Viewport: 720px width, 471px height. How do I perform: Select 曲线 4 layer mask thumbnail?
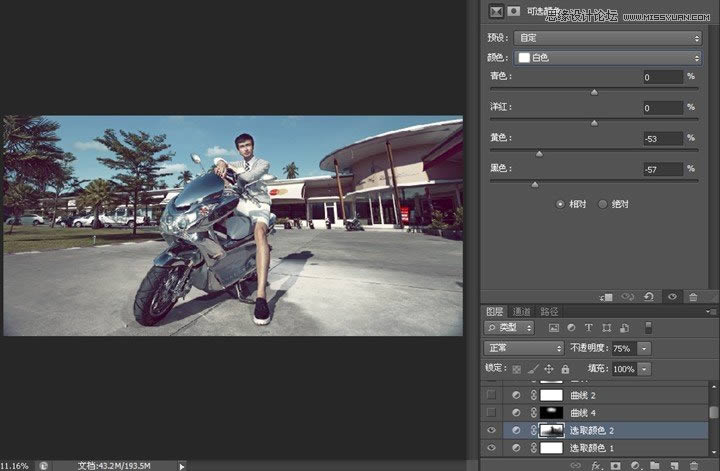(x=551, y=412)
